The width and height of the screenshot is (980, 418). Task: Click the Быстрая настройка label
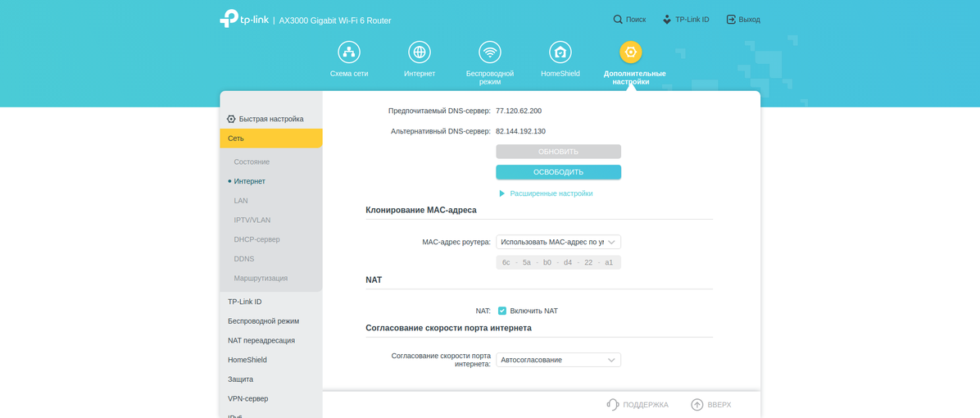271,119
